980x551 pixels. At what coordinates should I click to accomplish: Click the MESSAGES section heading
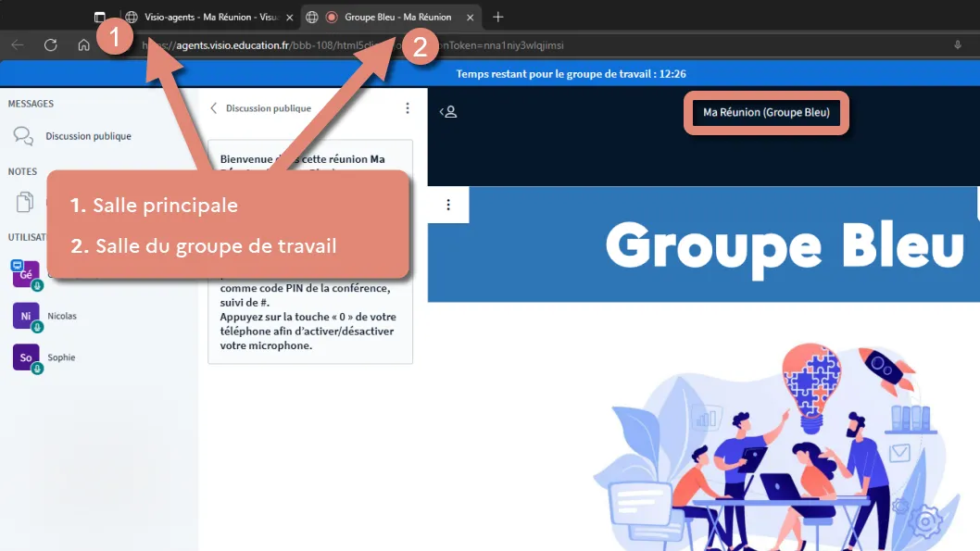click(x=31, y=104)
